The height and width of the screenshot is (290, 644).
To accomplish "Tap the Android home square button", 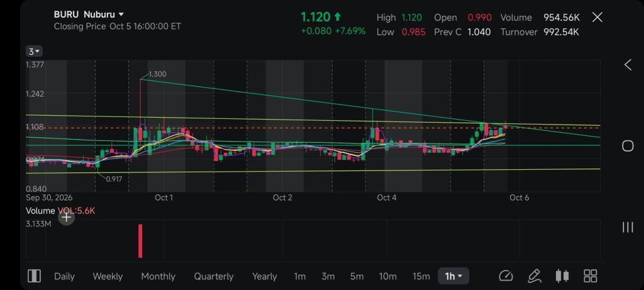I will pos(628,146).
